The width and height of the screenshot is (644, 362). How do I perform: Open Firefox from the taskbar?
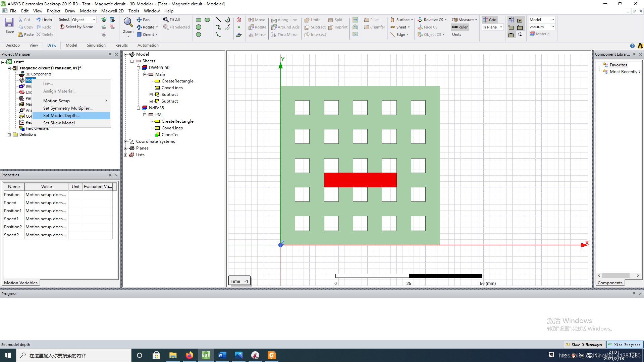point(190,355)
